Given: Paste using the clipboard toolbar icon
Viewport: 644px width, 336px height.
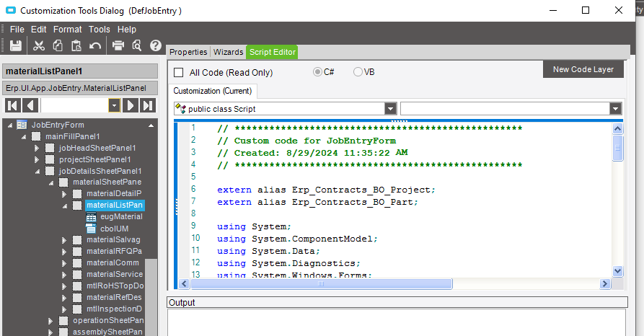Looking at the screenshot, I should coord(76,45).
